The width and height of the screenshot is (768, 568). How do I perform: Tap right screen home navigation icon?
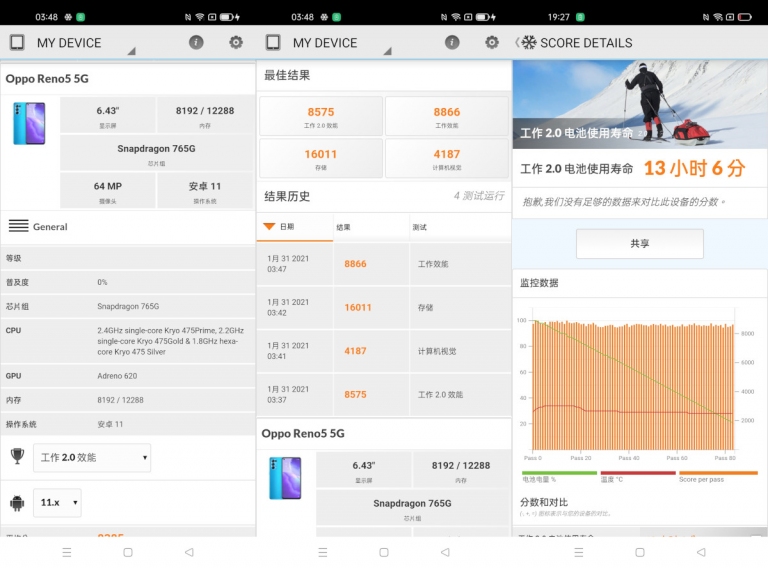[640, 552]
